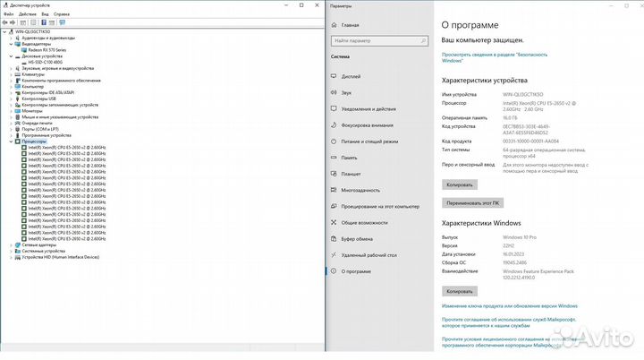Viewport: 644px width, 360px height.
Task: Expand Устройства HID (Human Interface Devices) node
Action: coord(11,257)
